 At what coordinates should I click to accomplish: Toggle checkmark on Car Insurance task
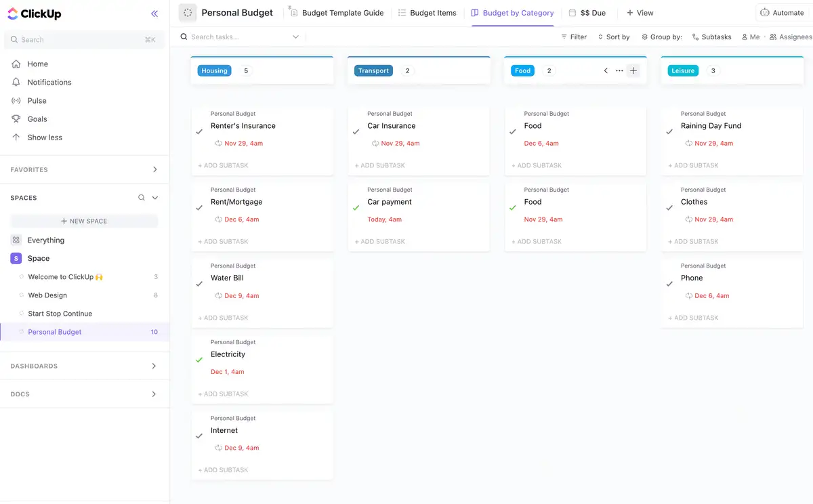pos(356,132)
